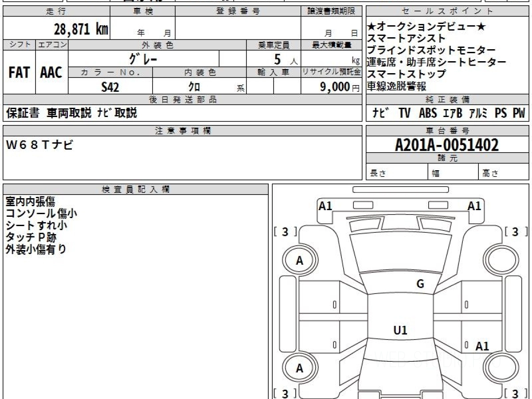
Task: Click the 外装色 header cell
Action: (157, 45)
